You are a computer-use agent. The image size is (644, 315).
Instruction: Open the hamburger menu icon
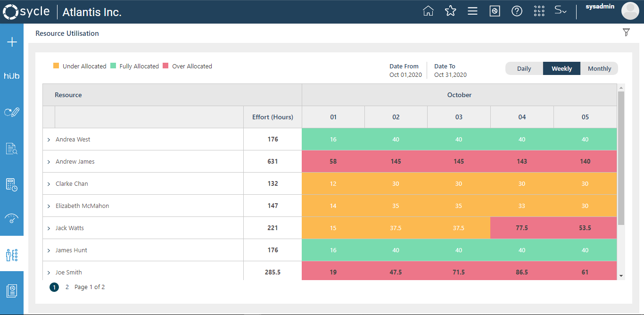tap(472, 11)
